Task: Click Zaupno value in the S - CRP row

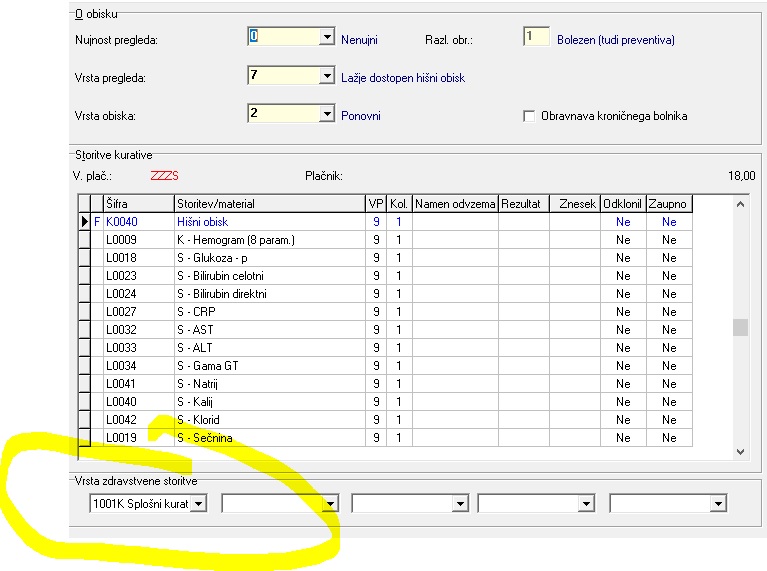Action: coord(669,312)
